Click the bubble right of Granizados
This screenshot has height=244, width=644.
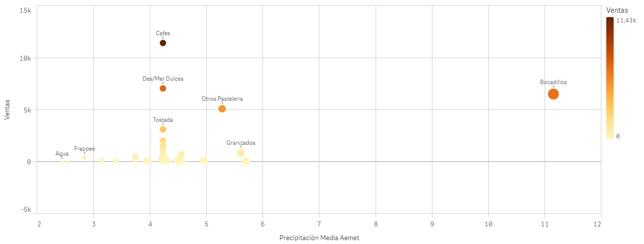[246, 161]
